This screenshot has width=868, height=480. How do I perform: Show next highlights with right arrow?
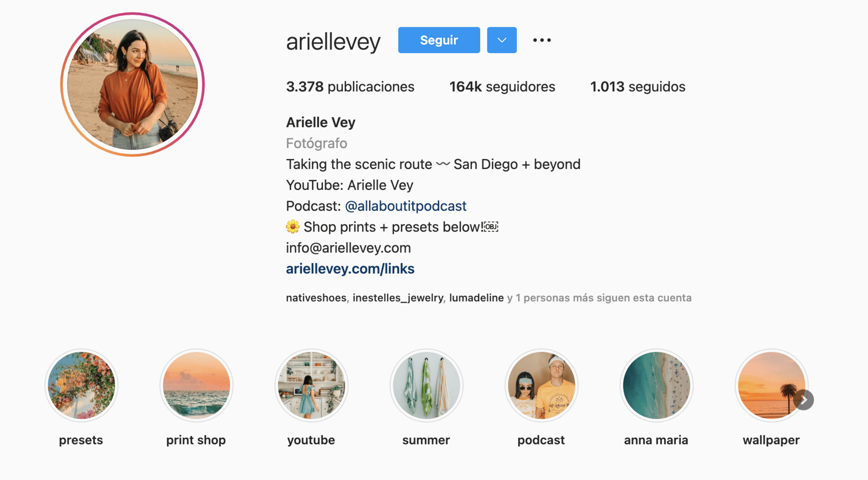point(804,400)
